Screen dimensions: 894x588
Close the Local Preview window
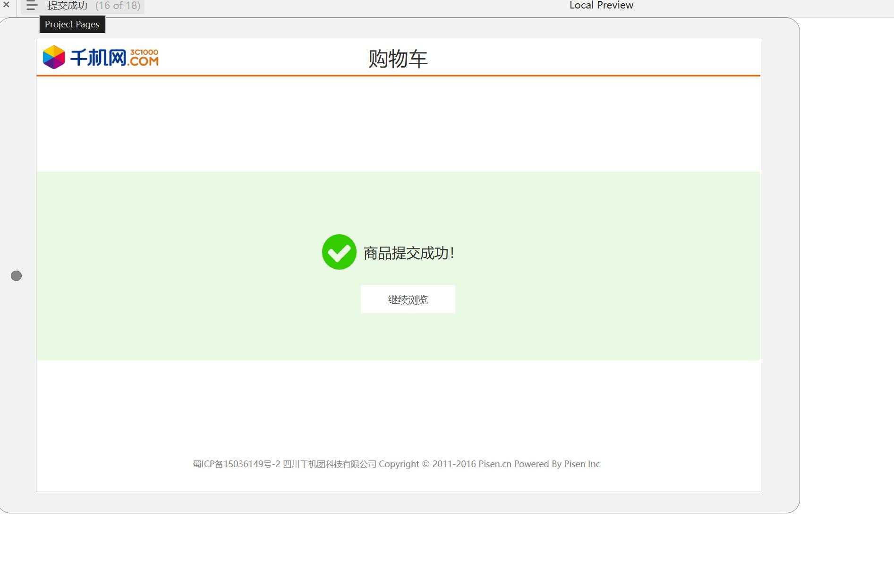click(x=6, y=5)
